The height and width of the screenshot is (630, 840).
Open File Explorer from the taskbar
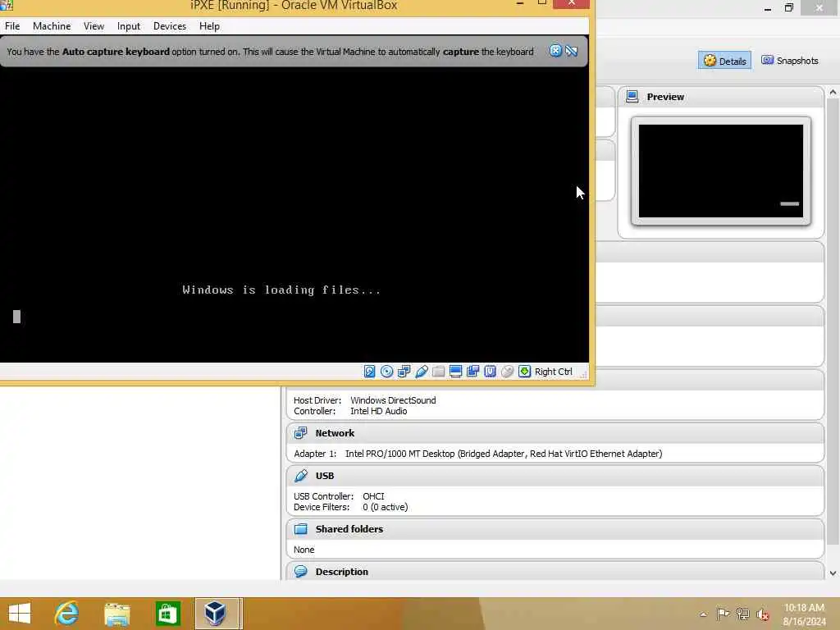click(117, 614)
